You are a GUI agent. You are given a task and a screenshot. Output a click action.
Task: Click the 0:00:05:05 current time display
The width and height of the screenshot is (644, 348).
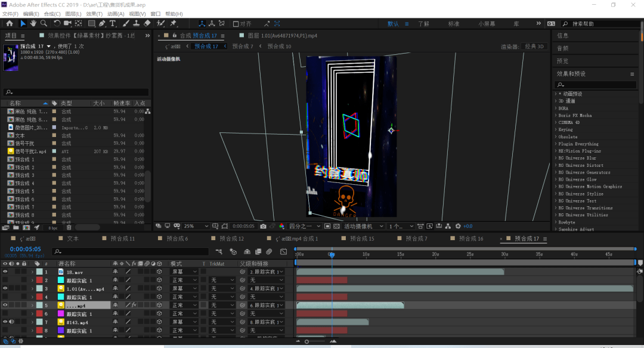pos(25,249)
